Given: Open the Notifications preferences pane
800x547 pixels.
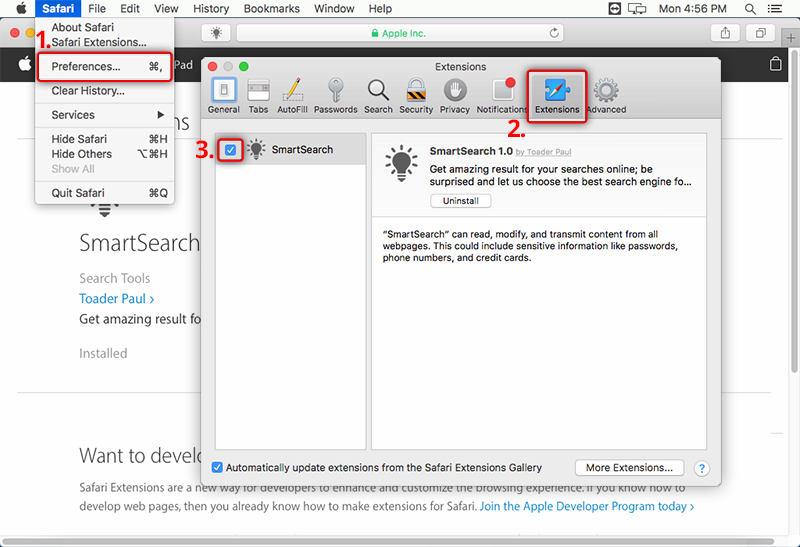Looking at the screenshot, I should click(502, 96).
